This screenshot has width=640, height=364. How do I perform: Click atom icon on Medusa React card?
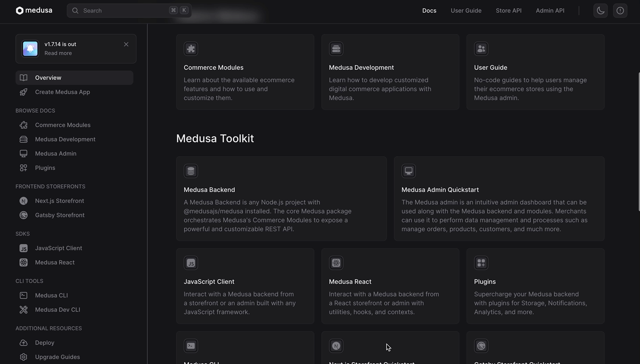pyautogui.click(x=336, y=263)
